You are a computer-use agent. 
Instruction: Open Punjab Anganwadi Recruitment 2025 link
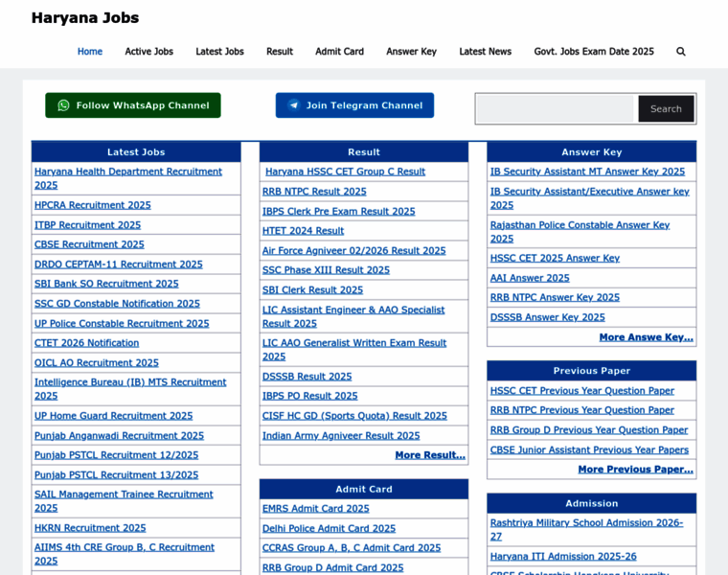pos(119,436)
